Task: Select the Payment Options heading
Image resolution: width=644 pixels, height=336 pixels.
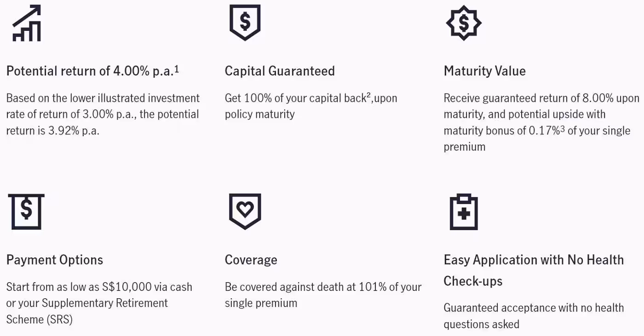Action: tap(55, 260)
